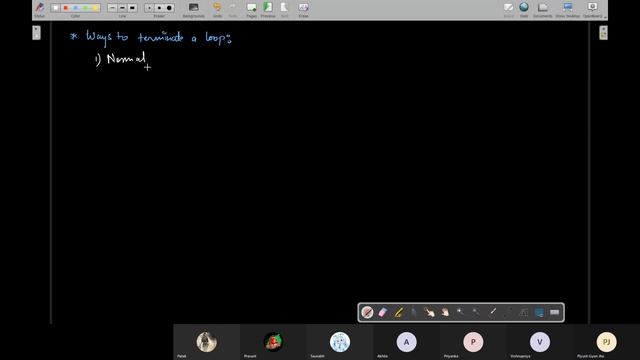Open participant avatar with letter V
The image size is (640, 360).
(540, 342)
